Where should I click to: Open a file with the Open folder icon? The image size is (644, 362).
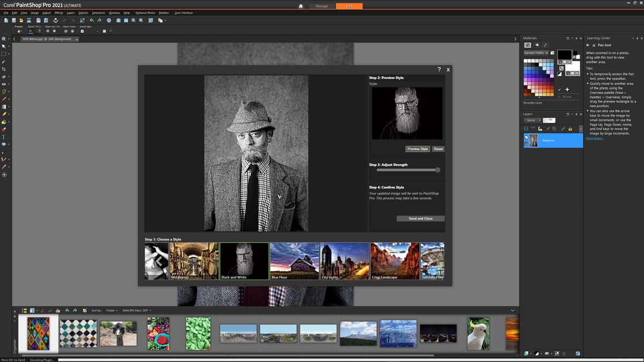(21, 20)
